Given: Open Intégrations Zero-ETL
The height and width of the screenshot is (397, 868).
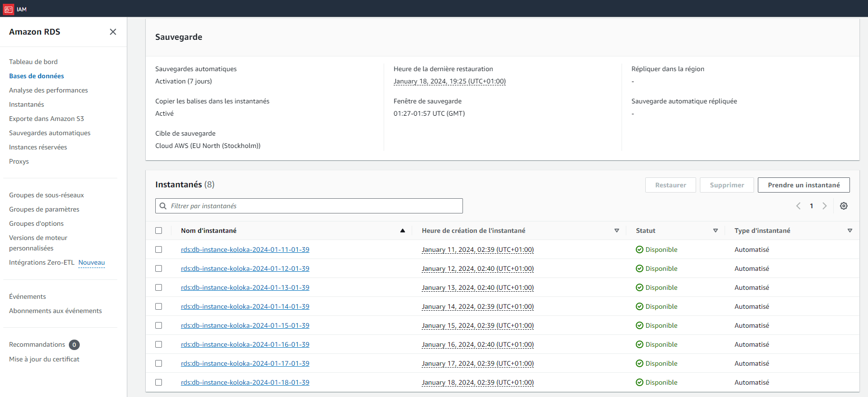Looking at the screenshot, I should (42, 262).
